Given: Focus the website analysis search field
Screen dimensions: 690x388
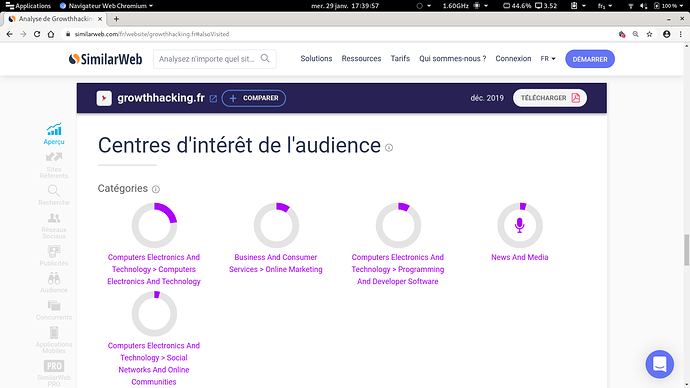Looking at the screenshot, I should pyautogui.click(x=215, y=59).
